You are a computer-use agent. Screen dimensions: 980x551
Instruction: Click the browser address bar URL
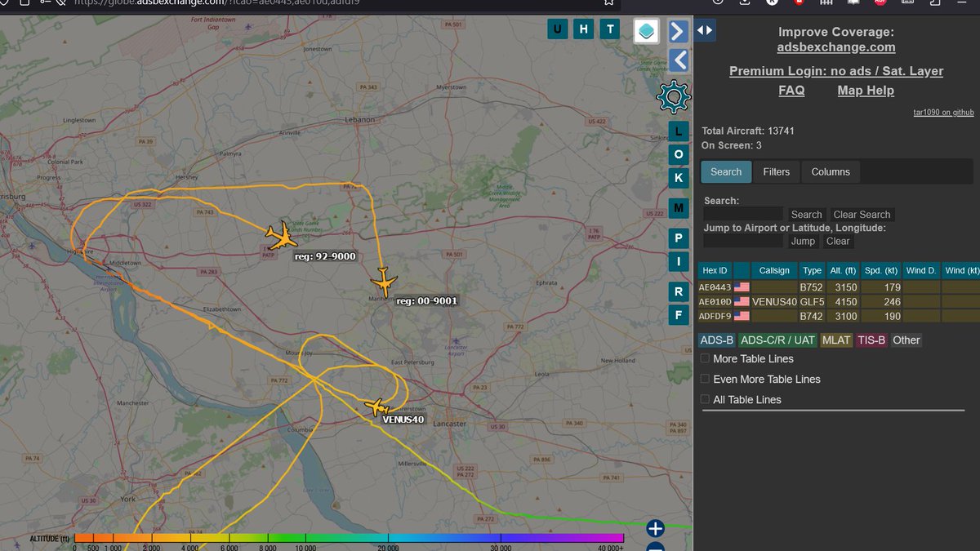[x=216, y=3]
